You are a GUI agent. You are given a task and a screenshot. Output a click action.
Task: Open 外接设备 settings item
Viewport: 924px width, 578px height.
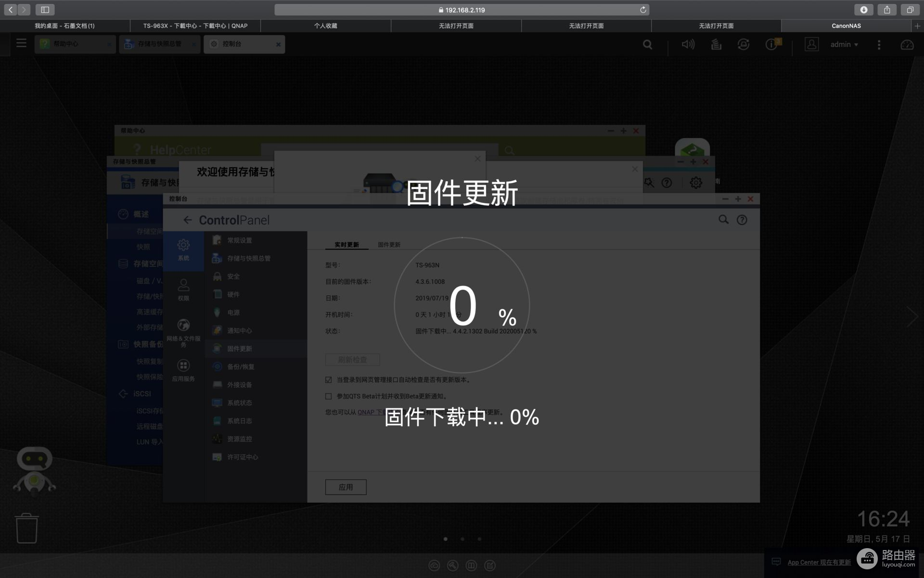(256, 385)
